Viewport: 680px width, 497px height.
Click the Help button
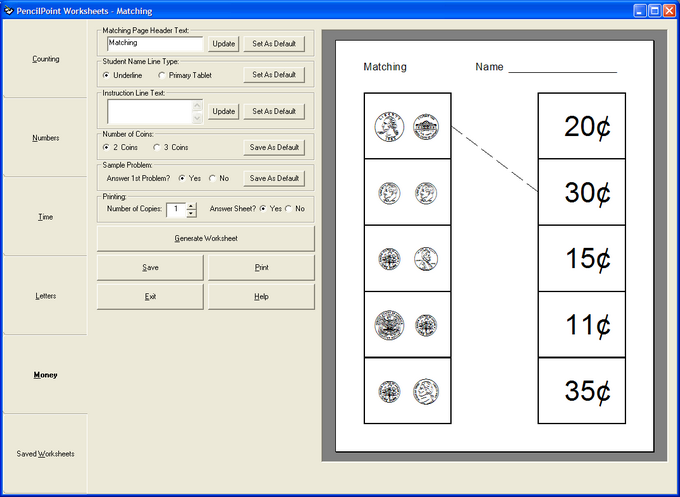tap(260, 297)
